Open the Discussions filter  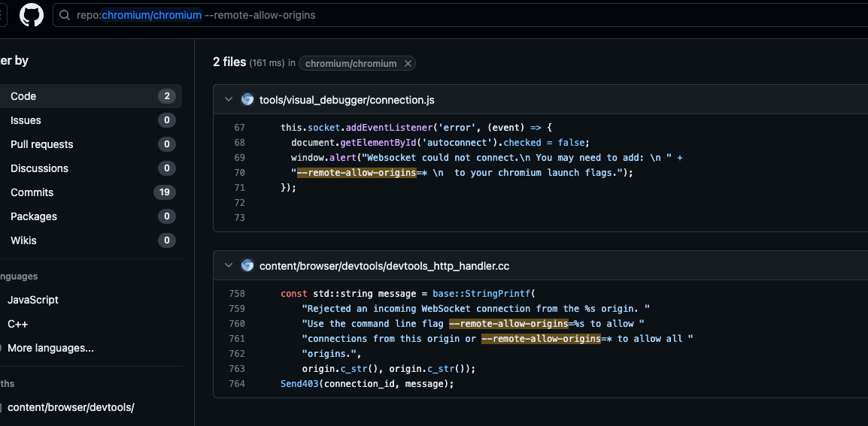pyautogui.click(x=39, y=168)
